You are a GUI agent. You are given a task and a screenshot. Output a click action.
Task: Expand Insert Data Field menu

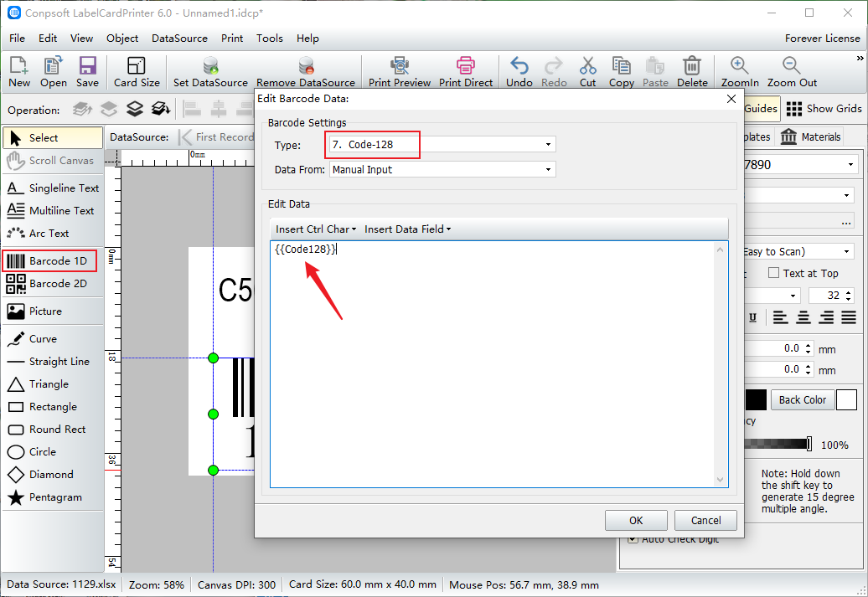(x=407, y=229)
